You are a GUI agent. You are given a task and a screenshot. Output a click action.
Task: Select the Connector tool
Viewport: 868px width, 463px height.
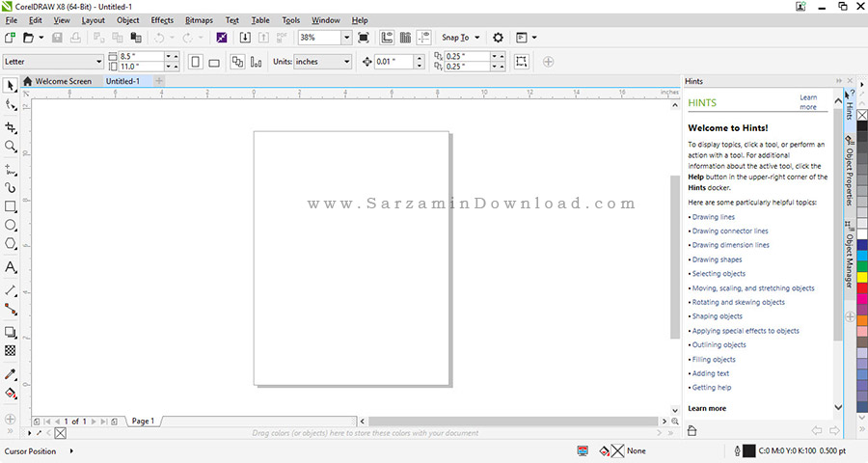tap(10, 309)
